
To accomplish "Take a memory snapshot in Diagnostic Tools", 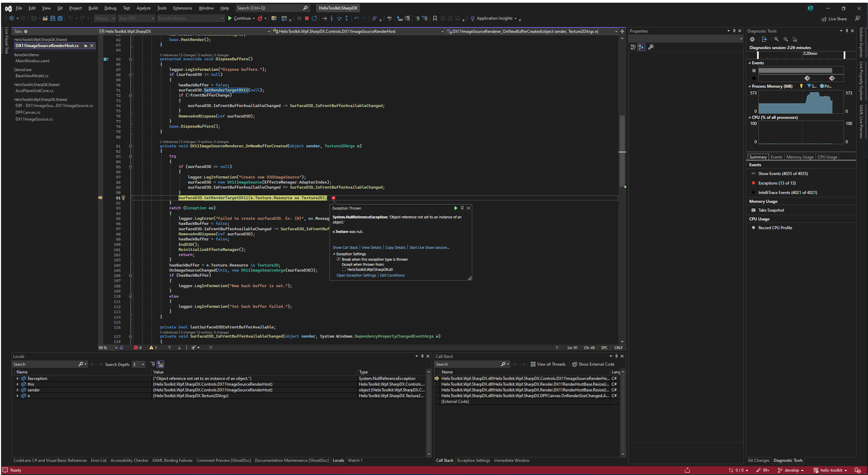I will tap(771, 210).
